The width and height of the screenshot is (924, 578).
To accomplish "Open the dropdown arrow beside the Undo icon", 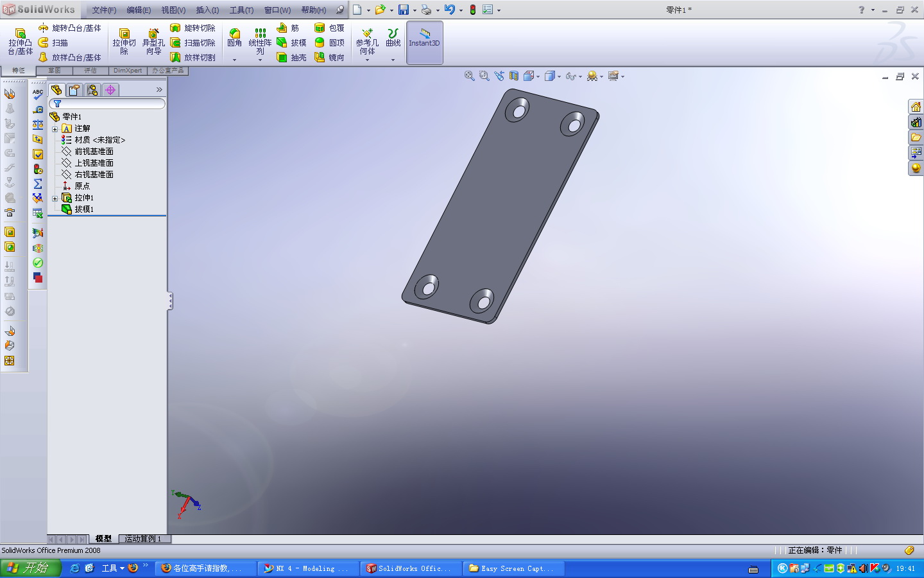I will click(x=461, y=10).
